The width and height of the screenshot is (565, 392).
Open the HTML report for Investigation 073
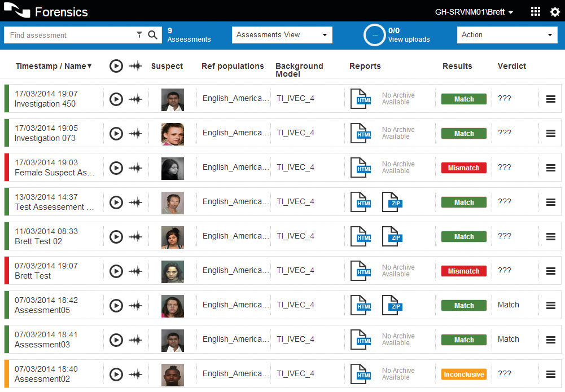pos(361,133)
